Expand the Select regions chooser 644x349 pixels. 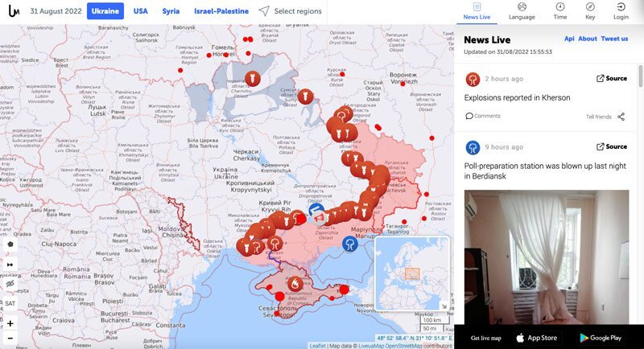[x=291, y=11]
